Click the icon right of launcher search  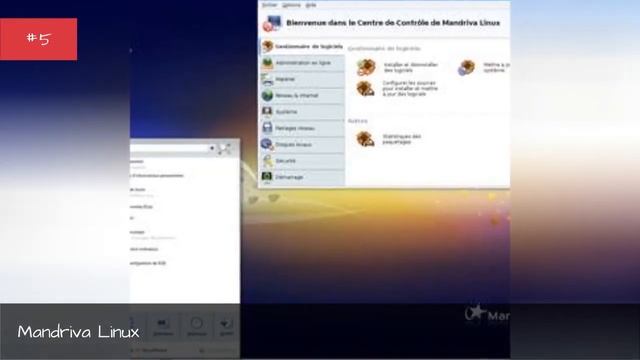224,149
